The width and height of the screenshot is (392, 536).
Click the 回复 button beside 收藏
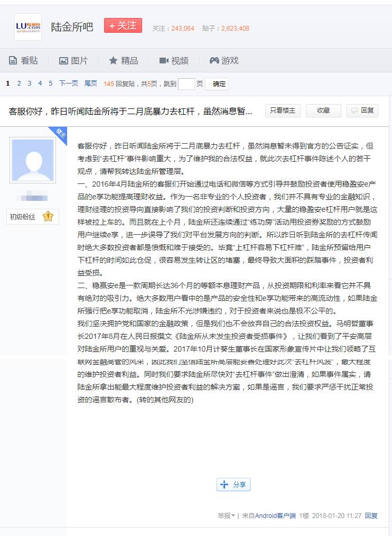pos(362,111)
